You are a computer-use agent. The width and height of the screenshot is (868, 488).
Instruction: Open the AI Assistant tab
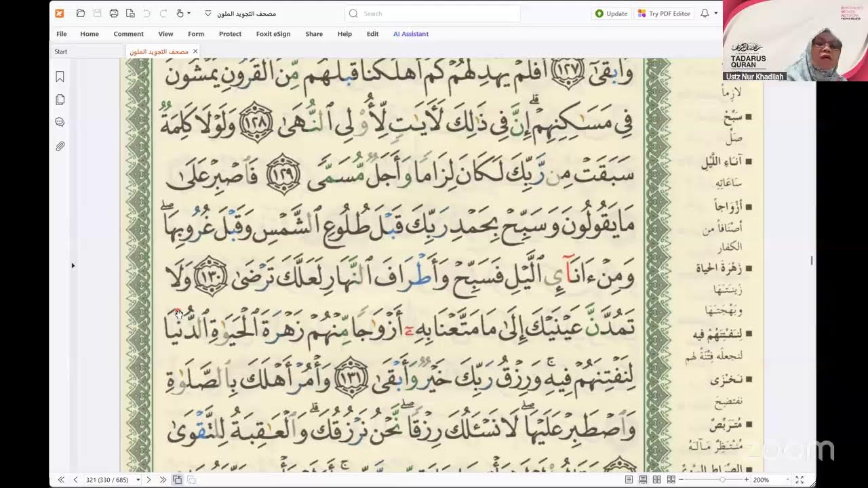click(x=411, y=34)
